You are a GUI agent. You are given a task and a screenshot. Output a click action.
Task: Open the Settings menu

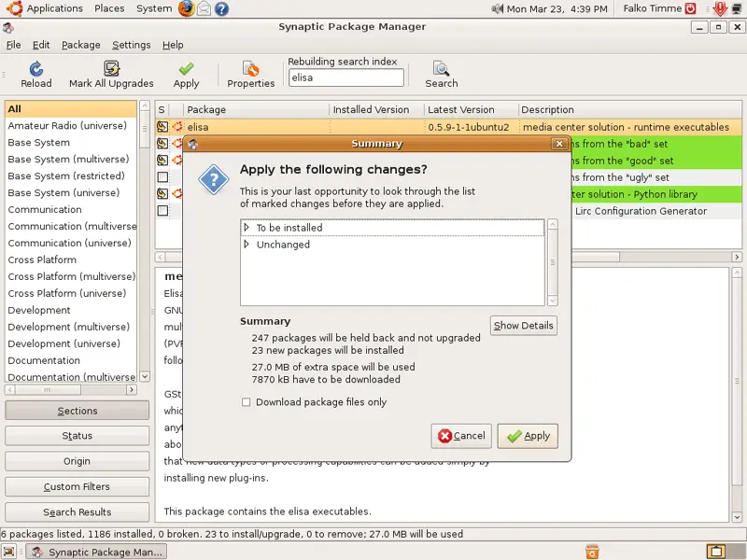[131, 45]
